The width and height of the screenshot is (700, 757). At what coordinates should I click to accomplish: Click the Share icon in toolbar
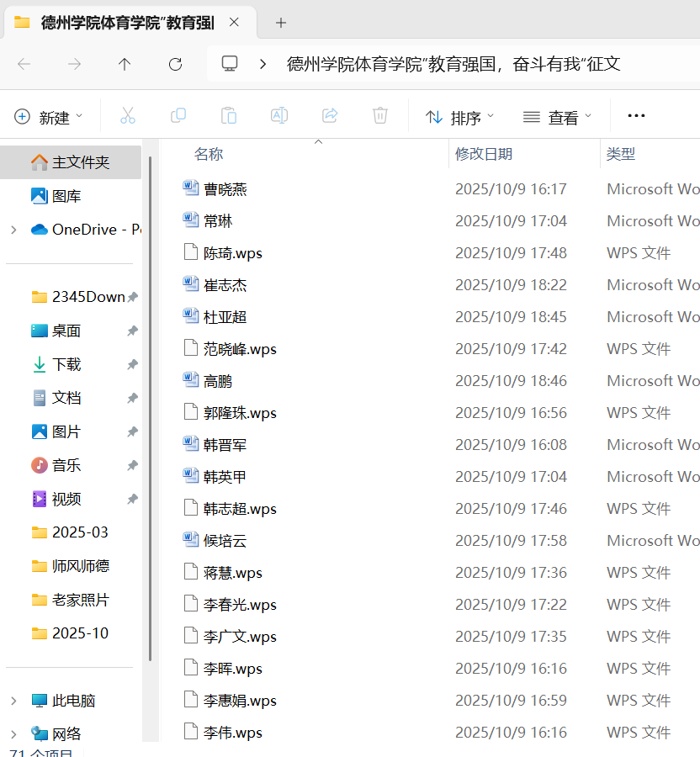point(330,116)
